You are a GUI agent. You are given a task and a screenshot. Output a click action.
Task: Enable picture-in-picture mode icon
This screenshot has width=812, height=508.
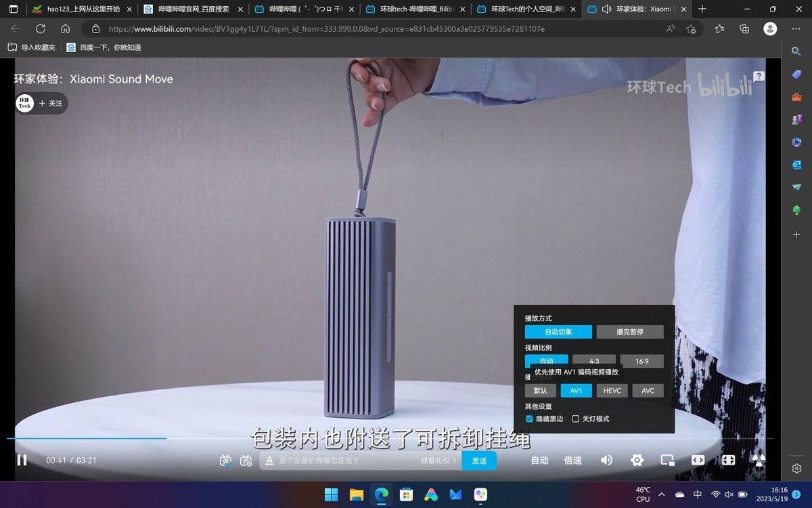[x=667, y=460]
